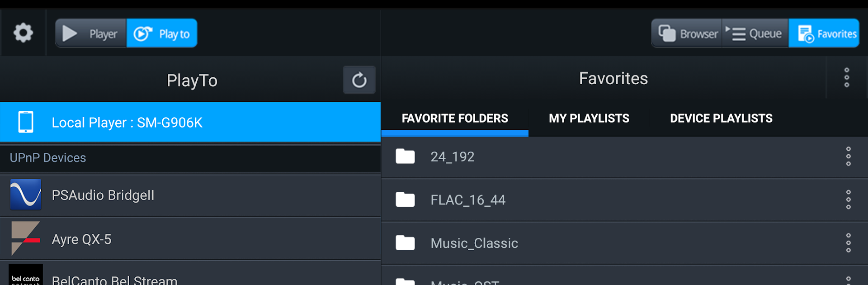The height and width of the screenshot is (285, 868).
Task: Switch to Play to mode
Action: pyautogui.click(x=162, y=33)
